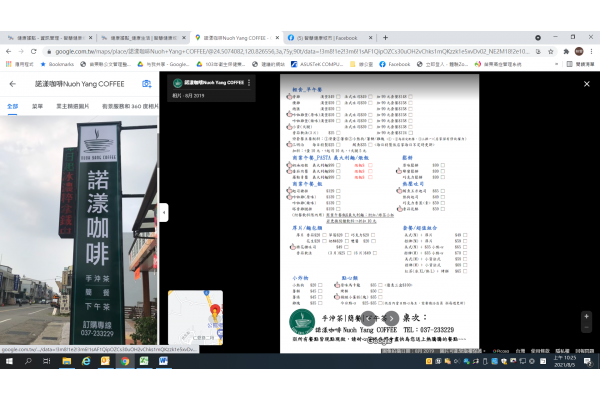
Task: Open the 應用程式 apps shortcut
Action: pos(20,64)
